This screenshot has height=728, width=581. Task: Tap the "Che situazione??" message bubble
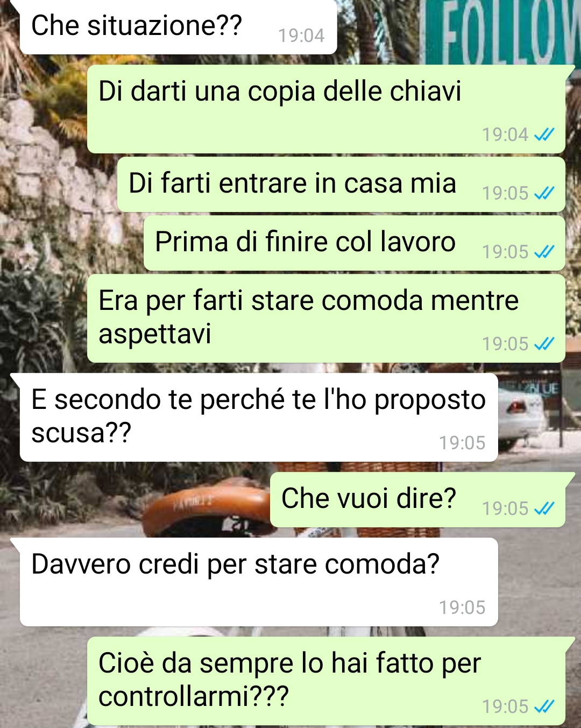[178, 26]
